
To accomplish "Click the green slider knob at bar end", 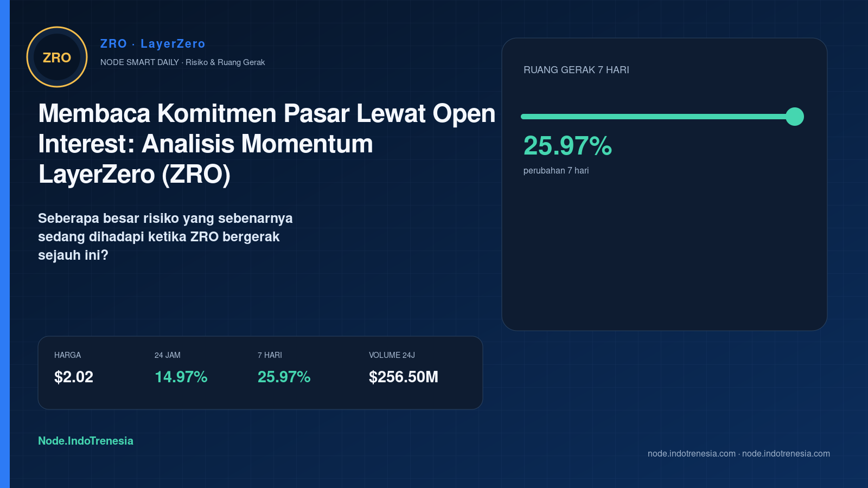I will click(795, 117).
